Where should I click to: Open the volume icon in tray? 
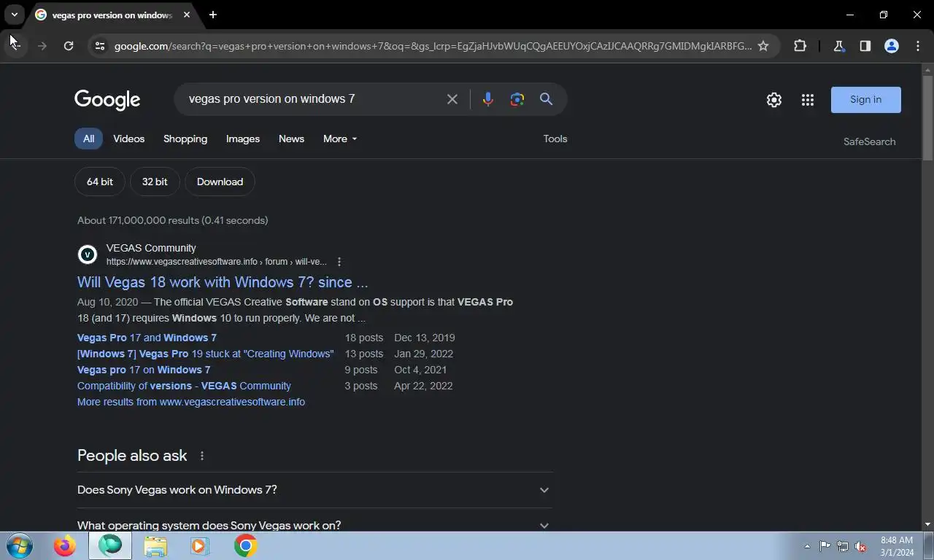coord(861,546)
